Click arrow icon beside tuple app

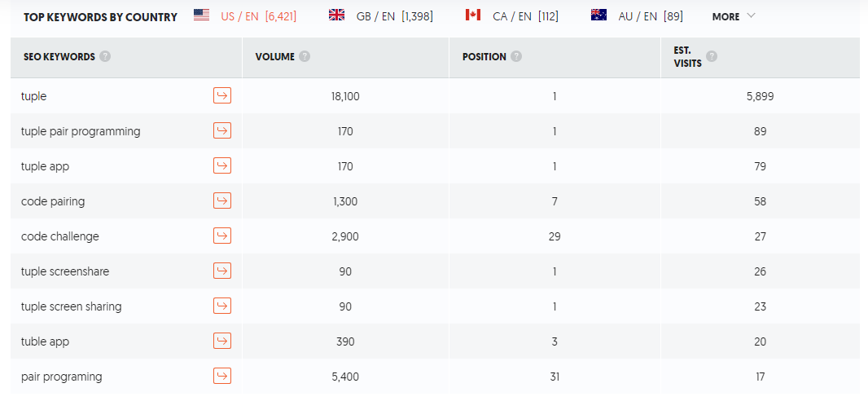click(x=222, y=166)
